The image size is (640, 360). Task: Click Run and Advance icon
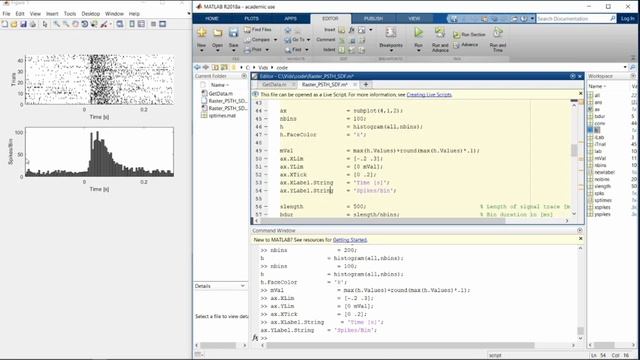(x=440, y=33)
